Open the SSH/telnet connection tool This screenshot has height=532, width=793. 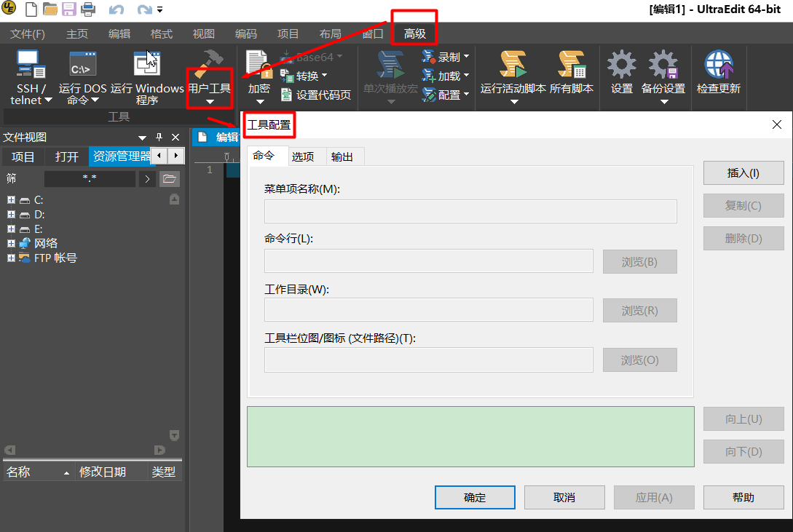(x=29, y=76)
